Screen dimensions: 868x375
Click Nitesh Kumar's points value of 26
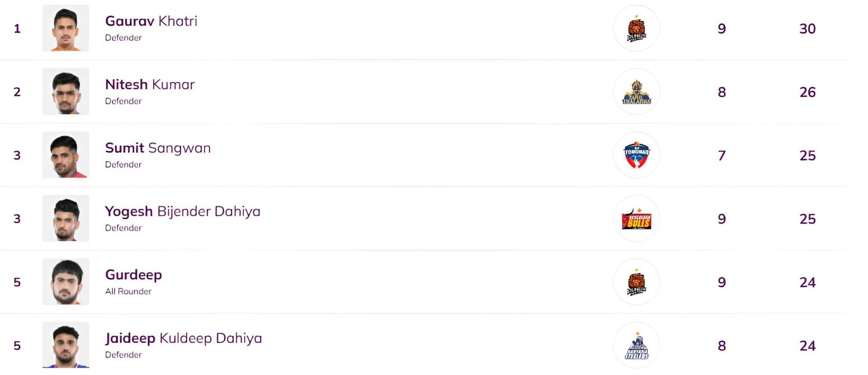[807, 92]
